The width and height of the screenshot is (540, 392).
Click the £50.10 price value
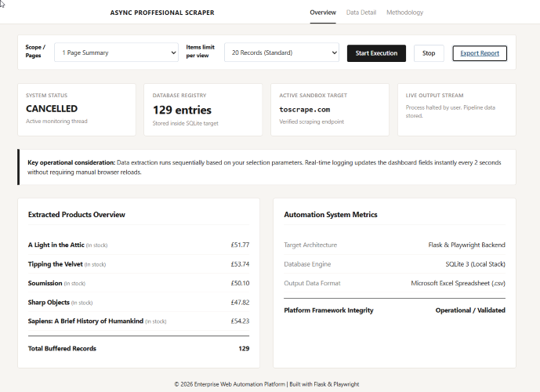[240, 283]
